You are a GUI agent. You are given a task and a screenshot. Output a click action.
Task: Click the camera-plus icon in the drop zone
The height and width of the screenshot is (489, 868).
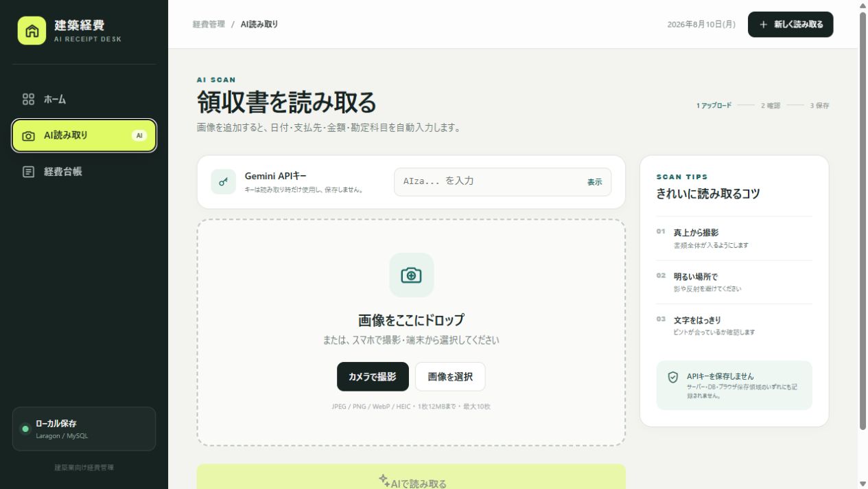(411, 275)
